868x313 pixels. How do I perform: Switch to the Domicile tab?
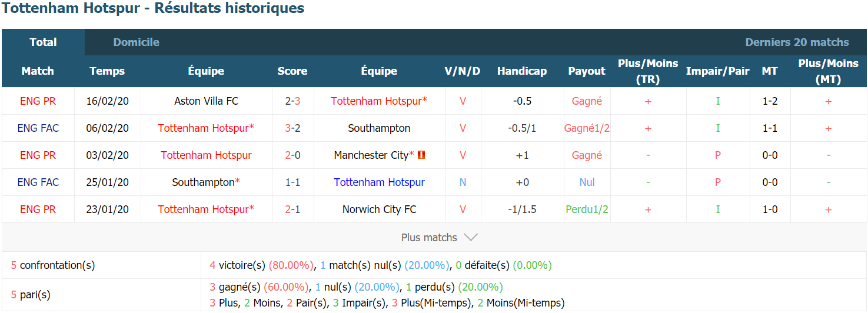click(x=136, y=42)
